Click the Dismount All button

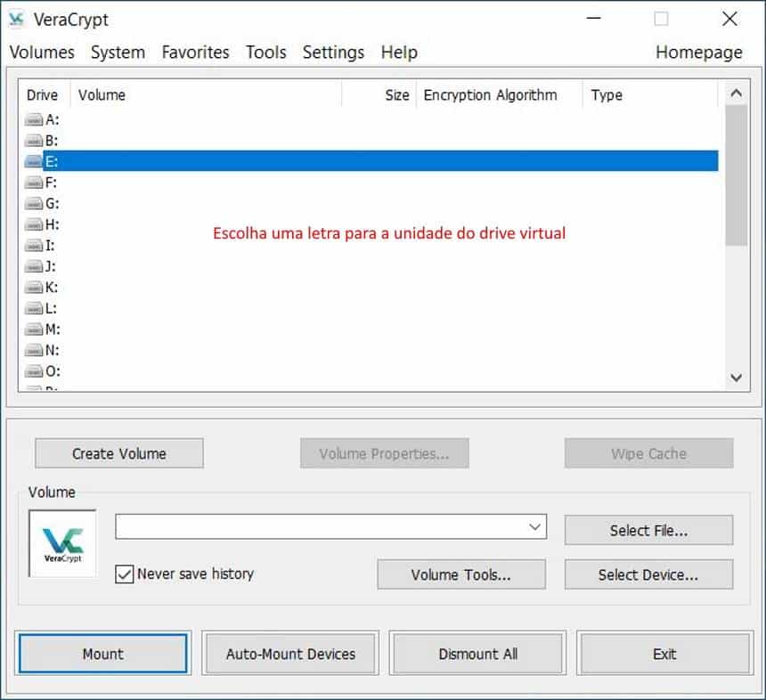[477, 654]
